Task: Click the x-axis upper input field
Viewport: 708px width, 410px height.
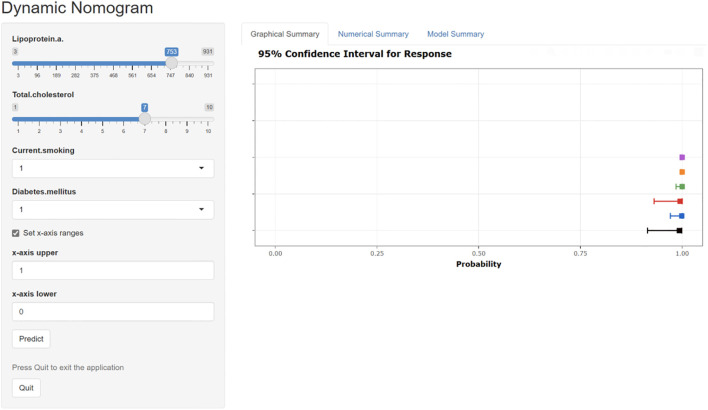Action: click(x=113, y=270)
